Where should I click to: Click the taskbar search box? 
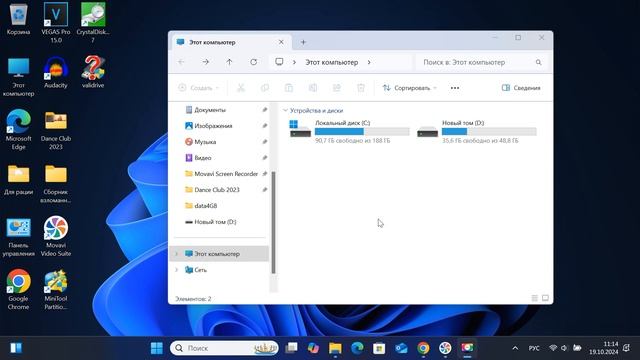pyautogui.click(x=224, y=348)
